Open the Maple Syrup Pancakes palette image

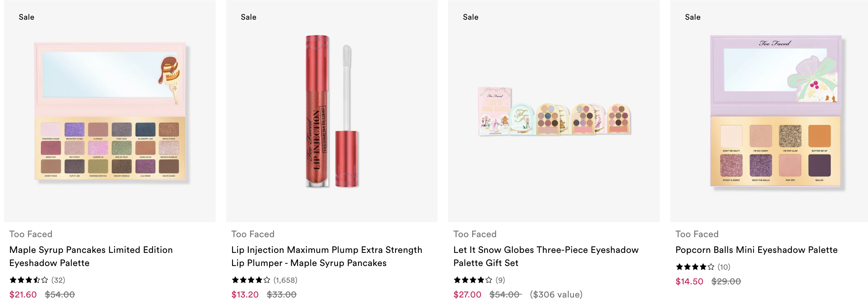(110, 111)
